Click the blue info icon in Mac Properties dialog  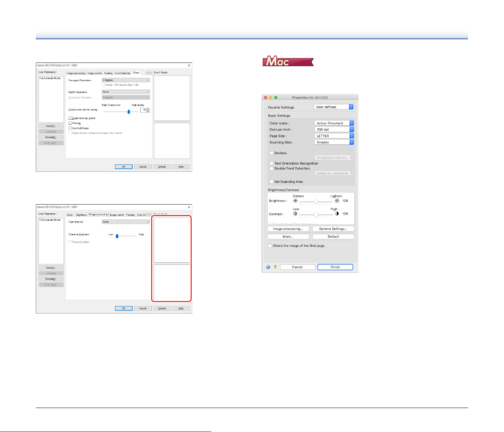268,267
